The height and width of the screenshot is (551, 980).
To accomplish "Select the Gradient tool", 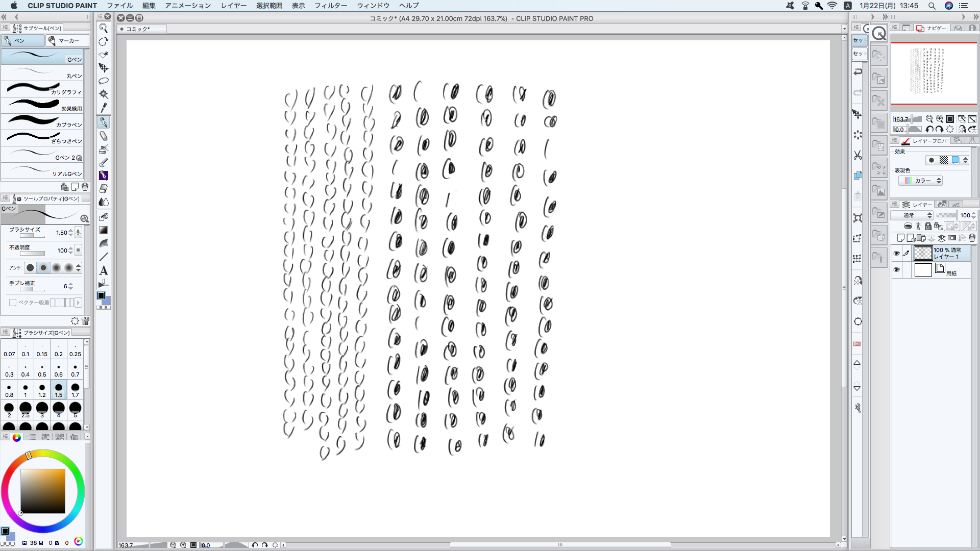I will [104, 230].
